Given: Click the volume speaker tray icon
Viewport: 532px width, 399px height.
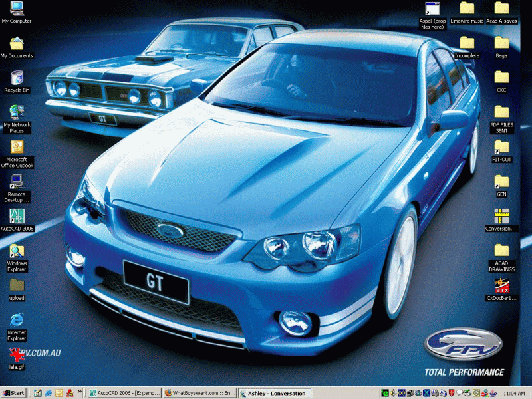Looking at the screenshot, I should 393,393.
